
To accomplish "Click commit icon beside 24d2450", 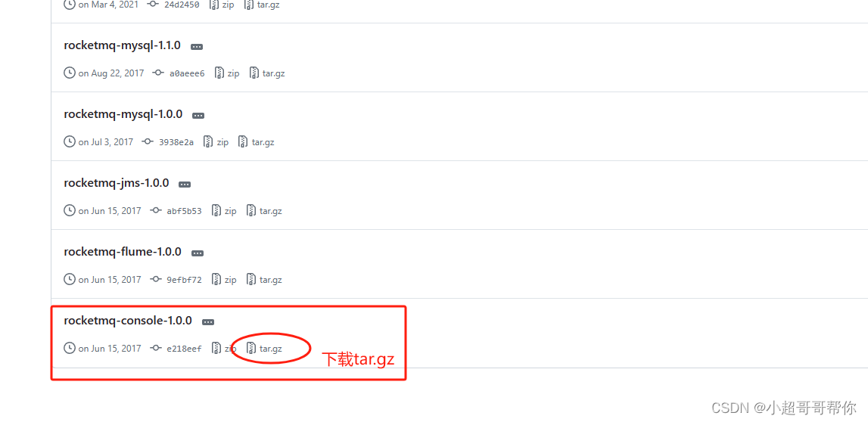I will pos(154,5).
